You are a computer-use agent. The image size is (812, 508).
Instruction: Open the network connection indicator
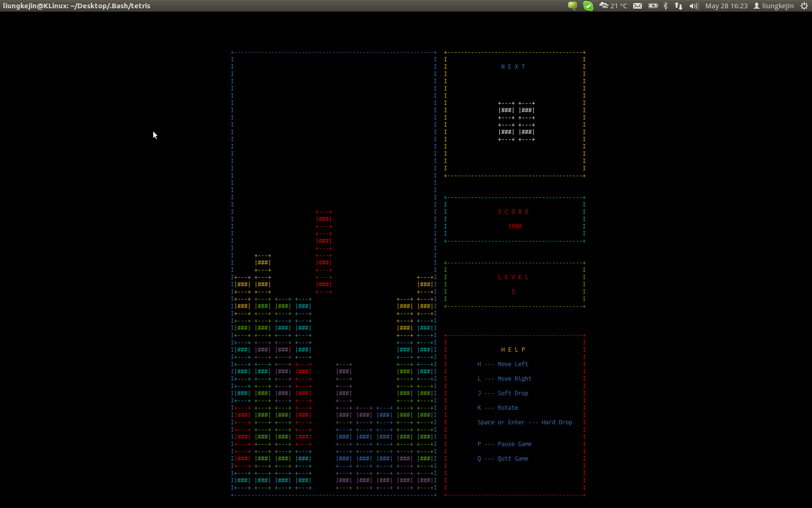(679, 6)
